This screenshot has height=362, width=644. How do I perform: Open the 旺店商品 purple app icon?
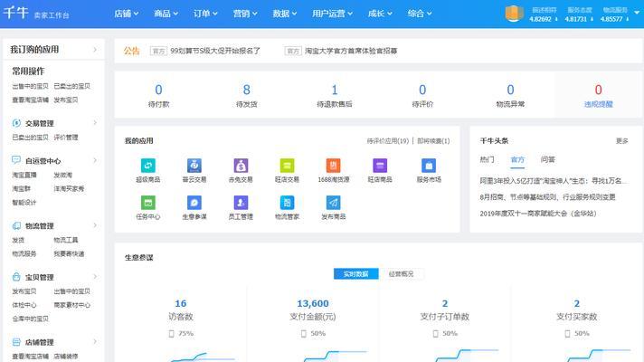click(380, 166)
